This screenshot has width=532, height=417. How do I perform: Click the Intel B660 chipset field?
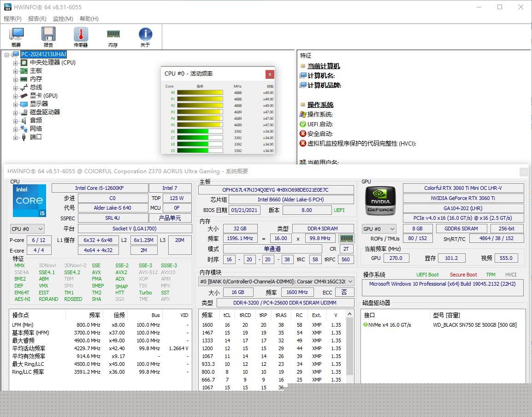click(x=291, y=200)
